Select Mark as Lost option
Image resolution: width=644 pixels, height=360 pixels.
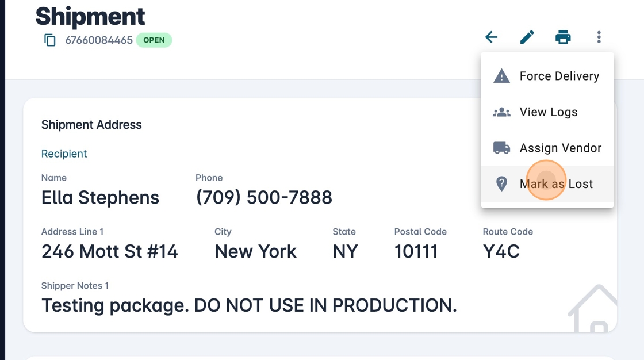click(556, 184)
